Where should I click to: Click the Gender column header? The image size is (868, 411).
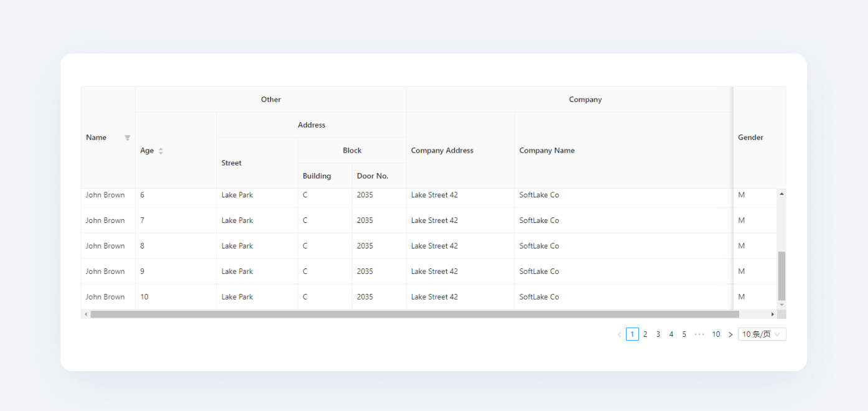tap(750, 138)
